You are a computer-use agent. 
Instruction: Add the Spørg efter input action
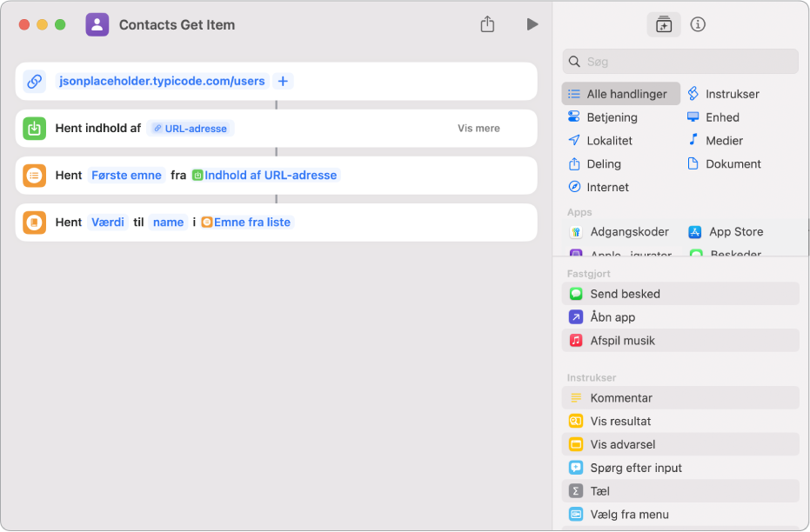(x=679, y=468)
